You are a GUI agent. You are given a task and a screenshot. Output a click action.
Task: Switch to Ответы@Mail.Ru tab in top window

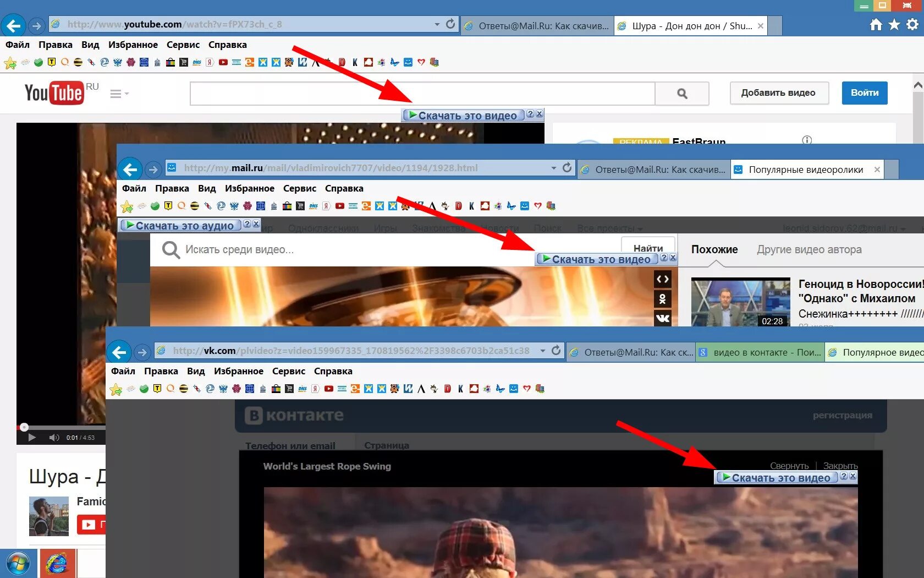(537, 26)
